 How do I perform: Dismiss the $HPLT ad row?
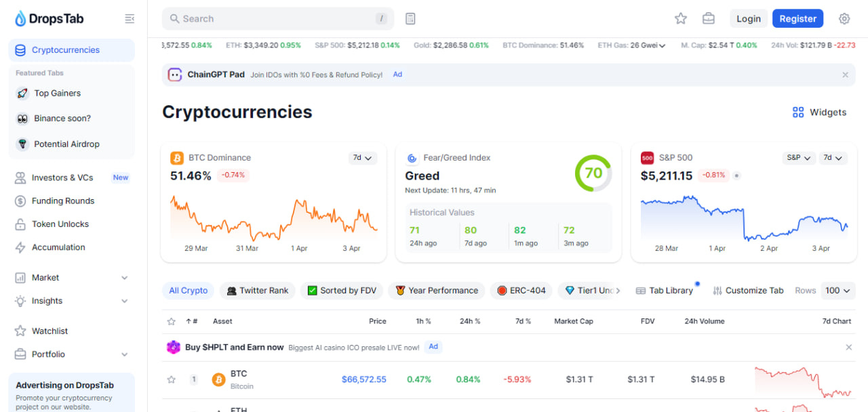coord(848,347)
